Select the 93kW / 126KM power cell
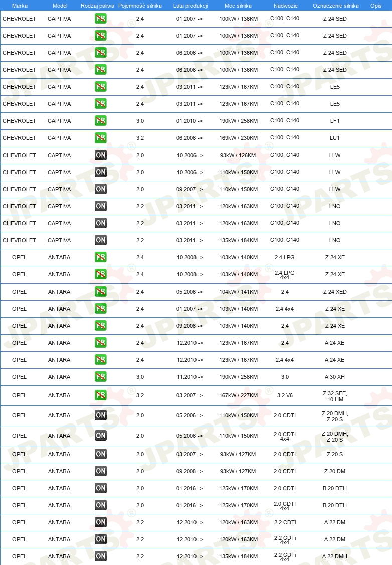This screenshot has height=565, width=392. (x=238, y=155)
